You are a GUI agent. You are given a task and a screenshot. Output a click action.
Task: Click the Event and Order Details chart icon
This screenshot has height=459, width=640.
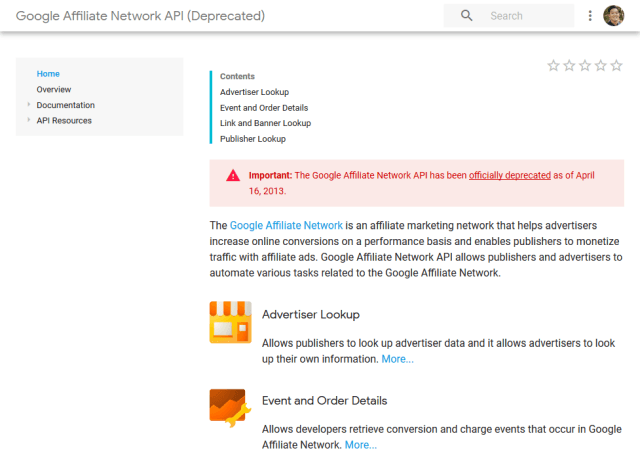point(230,408)
